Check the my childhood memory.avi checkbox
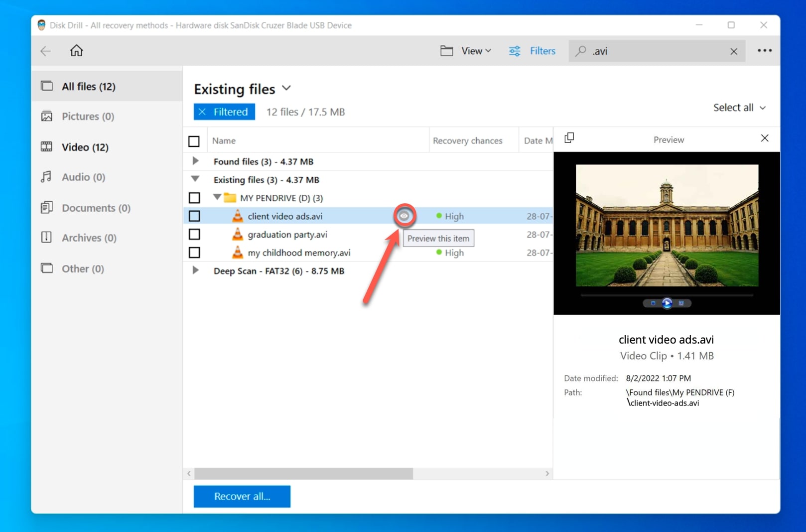This screenshot has width=806, height=532. (194, 253)
